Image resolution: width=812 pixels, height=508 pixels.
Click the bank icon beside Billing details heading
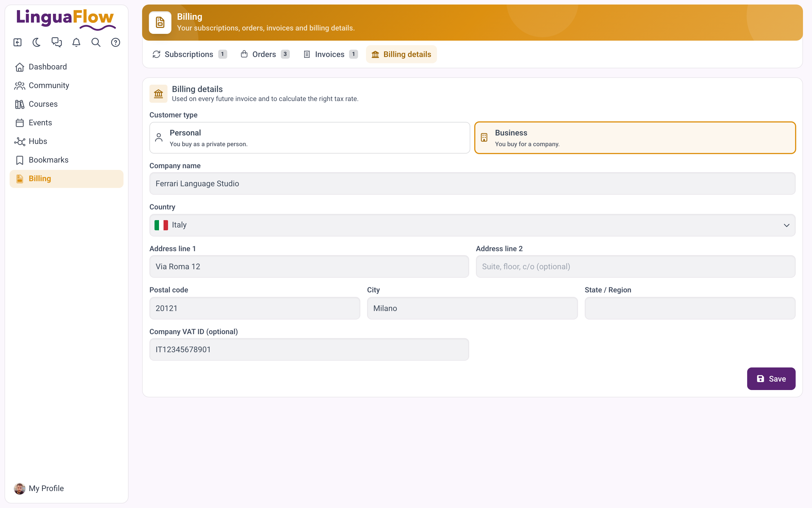click(158, 94)
